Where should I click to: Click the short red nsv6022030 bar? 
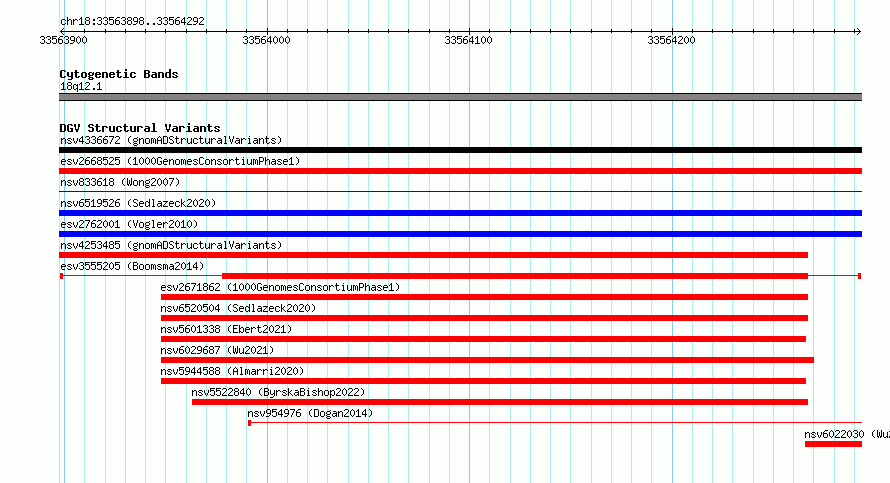(x=833, y=444)
